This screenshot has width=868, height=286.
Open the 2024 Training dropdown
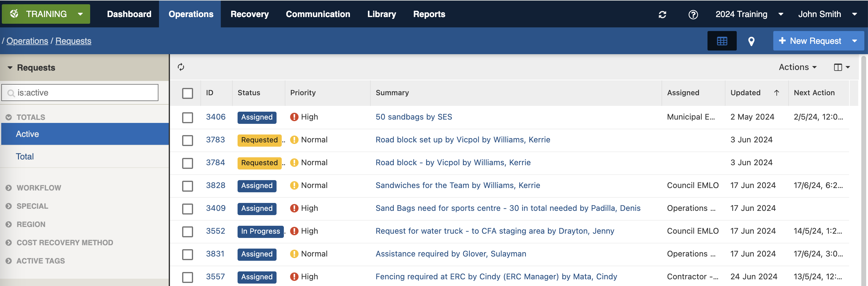(749, 14)
